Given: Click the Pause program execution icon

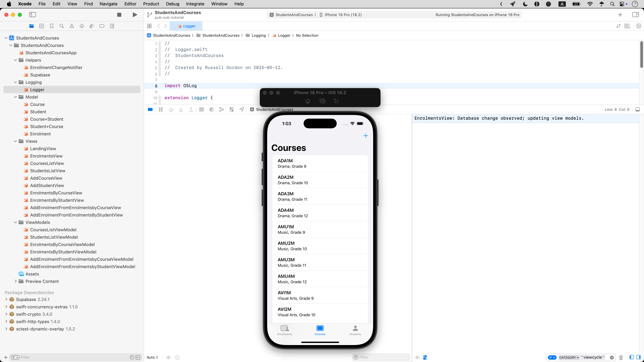Looking at the screenshot, I should tap(161, 109).
